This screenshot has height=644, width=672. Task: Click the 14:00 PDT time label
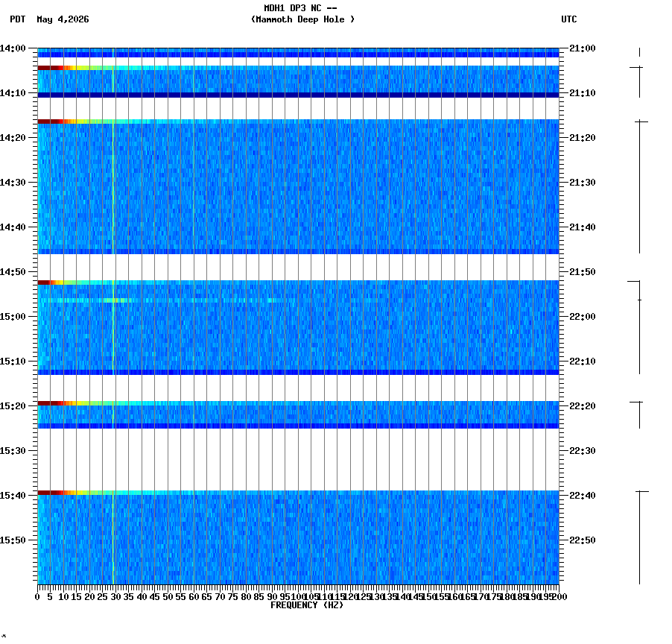[13, 48]
